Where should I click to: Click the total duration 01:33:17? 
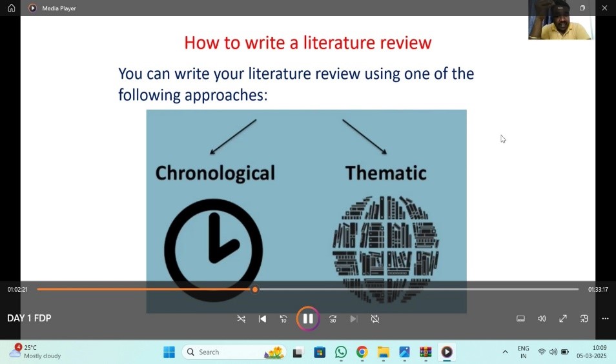coord(598,289)
